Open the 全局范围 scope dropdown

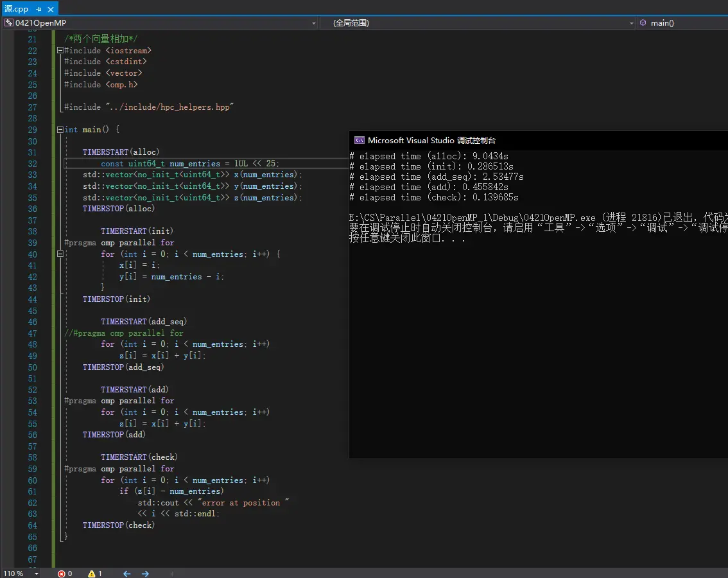631,23
